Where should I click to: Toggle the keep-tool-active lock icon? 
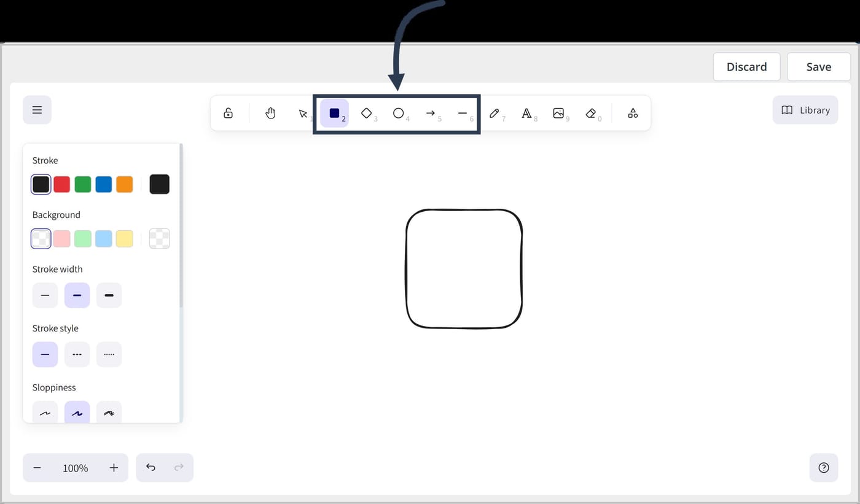click(228, 113)
